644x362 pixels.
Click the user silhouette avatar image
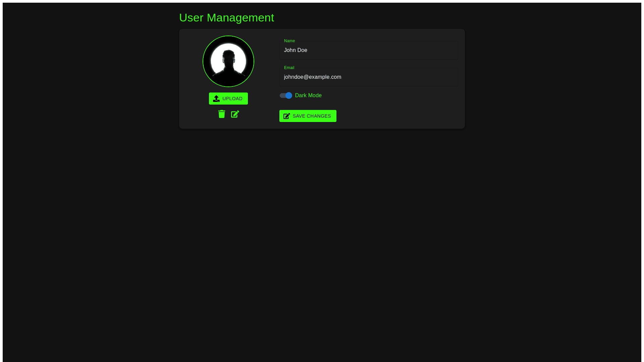tap(228, 62)
